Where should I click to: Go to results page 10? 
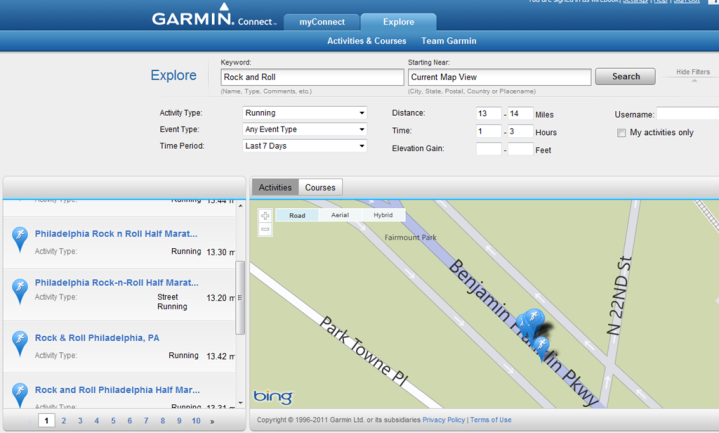[196, 421]
